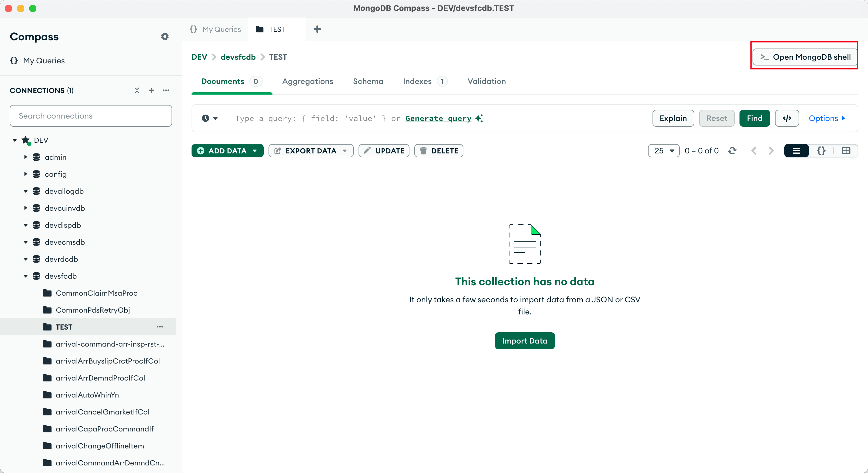Switch to the Aggregations tab
Viewport: 868px width, 473px height.
point(307,81)
